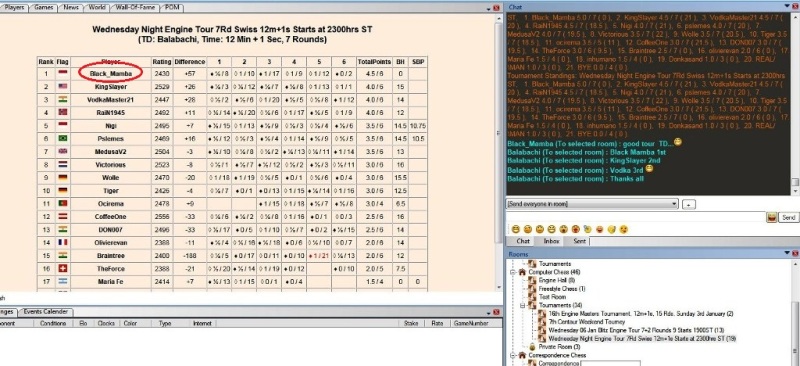The height and width of the screenshot is (366, 800).
Task: Click the Engine Hall room icon
Action: click(532, 280)
